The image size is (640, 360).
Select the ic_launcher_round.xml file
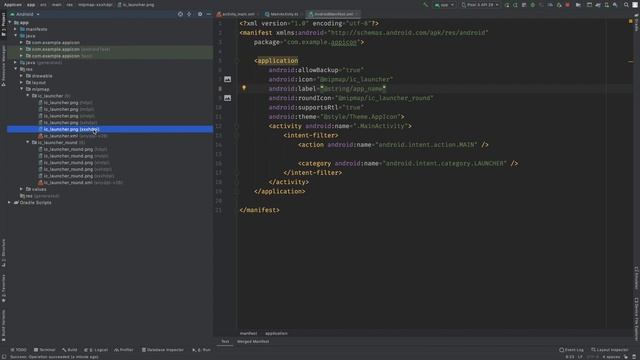click(x=80, y=182)
